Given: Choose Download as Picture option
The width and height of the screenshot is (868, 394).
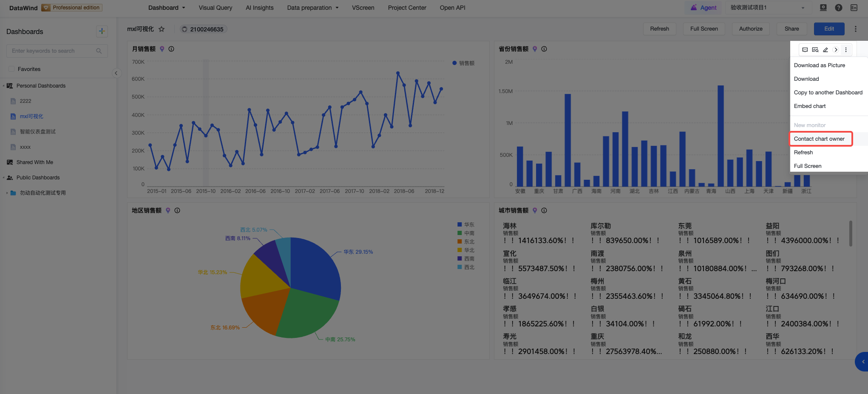Looking at the screenshot, I should (820, 65).
